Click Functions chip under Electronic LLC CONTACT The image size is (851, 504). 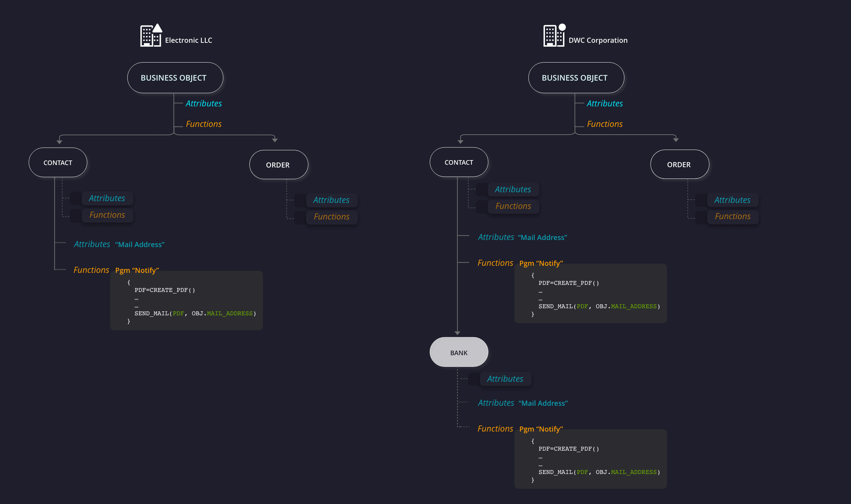107,215
